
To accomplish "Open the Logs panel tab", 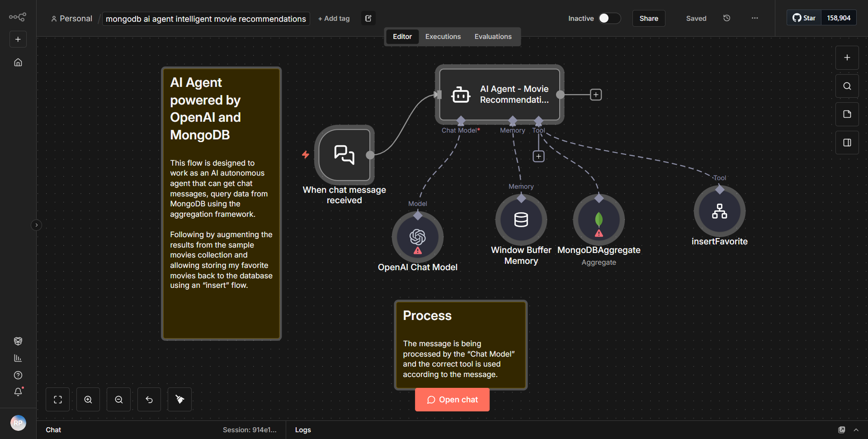I will pos(303,430).
